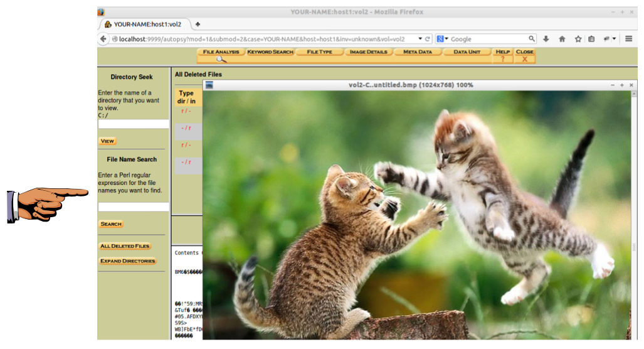The width and height of the screenshot is (644, 349).
Task: Open the Firefox hamburger menu
Action: (x=629, y=39)
